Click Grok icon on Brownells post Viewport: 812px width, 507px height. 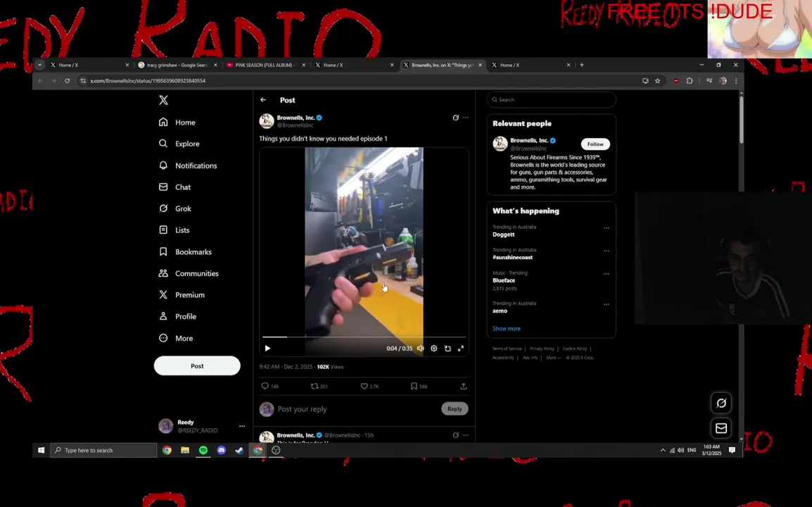pyautogui.click(x=456, y=118)
